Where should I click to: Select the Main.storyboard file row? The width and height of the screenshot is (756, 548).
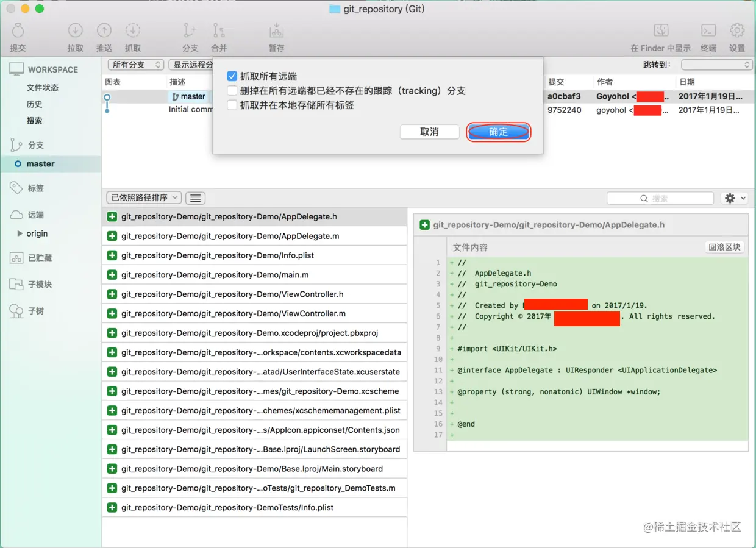click(x=254, y=469)
